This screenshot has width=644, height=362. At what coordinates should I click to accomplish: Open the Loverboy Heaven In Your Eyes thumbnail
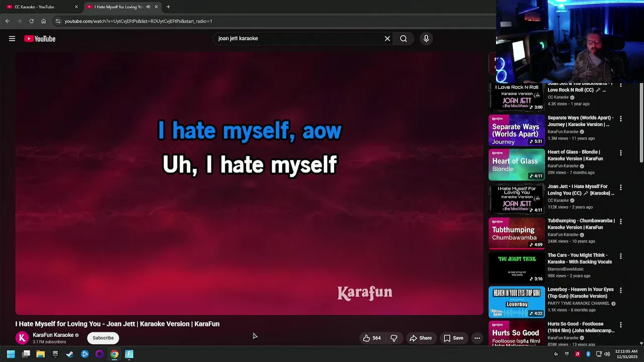[517, 302]
